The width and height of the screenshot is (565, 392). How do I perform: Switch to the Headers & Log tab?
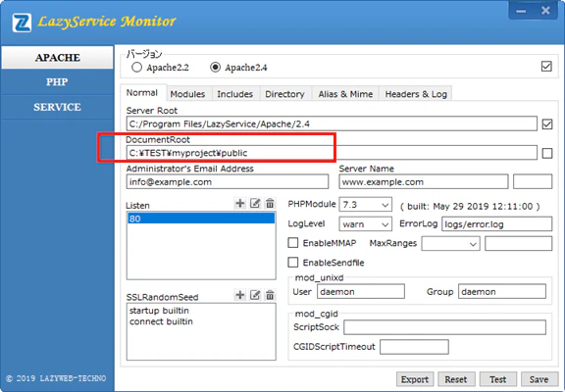pos(416,94)
